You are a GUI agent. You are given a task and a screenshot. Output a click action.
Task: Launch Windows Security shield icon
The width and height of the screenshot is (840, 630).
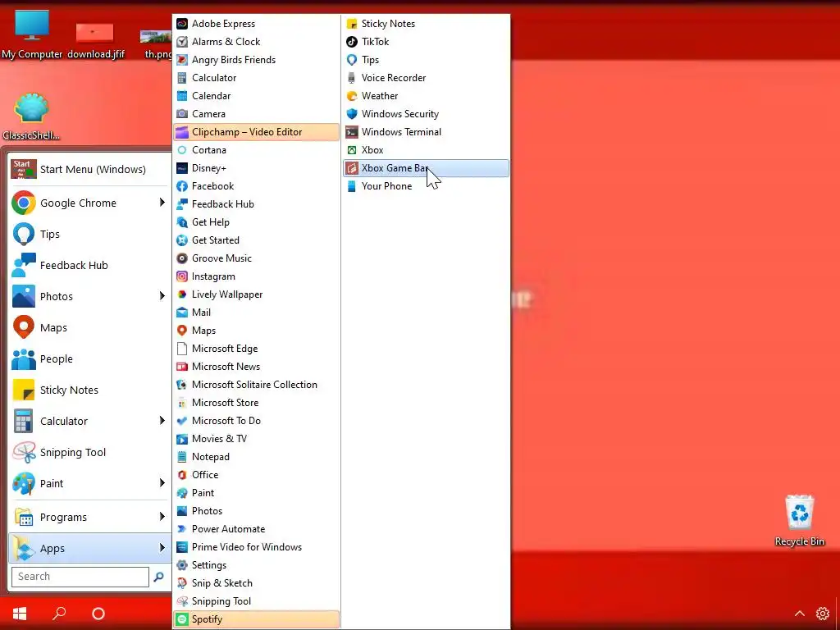point(351,114)
